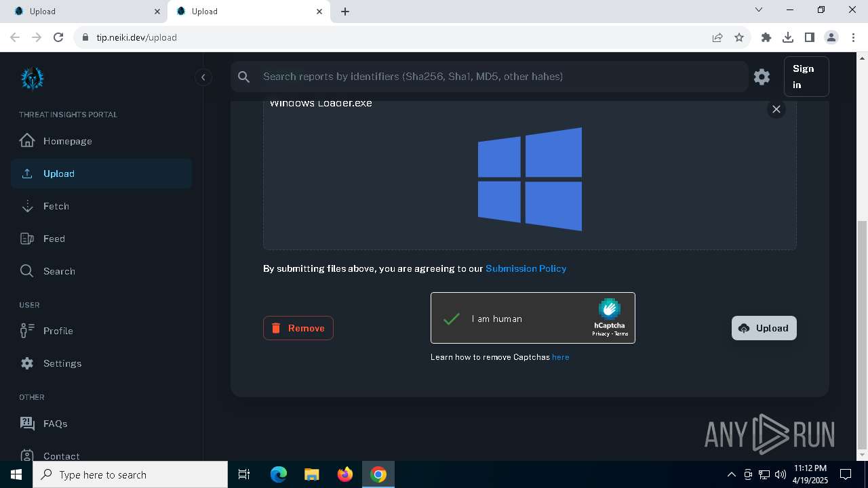
Task: Click the Windows logo file thumbnail
Action: [530, 179]
